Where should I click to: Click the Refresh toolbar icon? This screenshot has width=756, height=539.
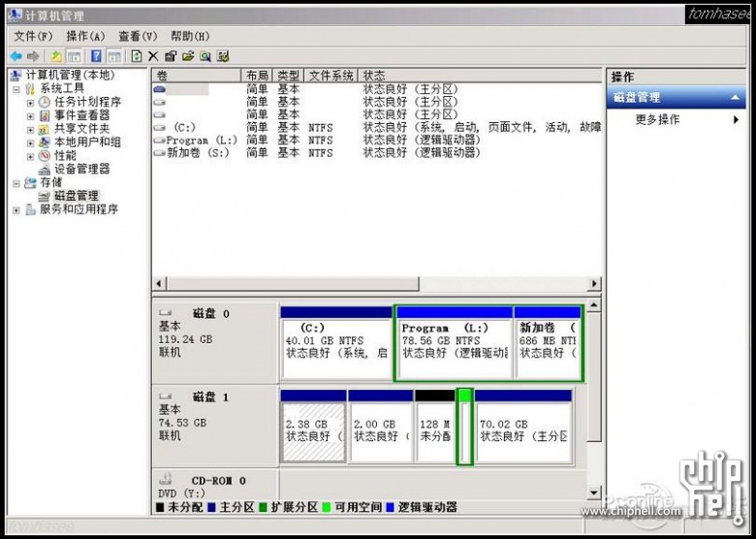click(x=137, y=56)
